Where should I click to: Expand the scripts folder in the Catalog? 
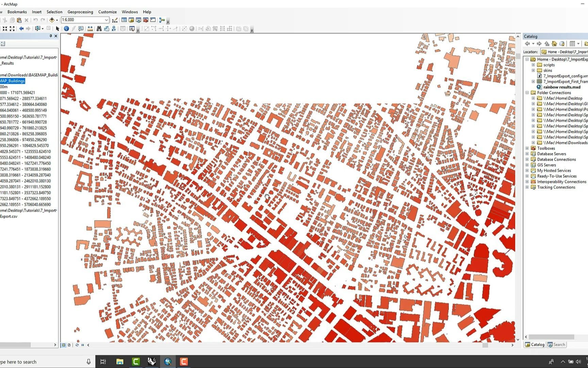click(533, 65)
